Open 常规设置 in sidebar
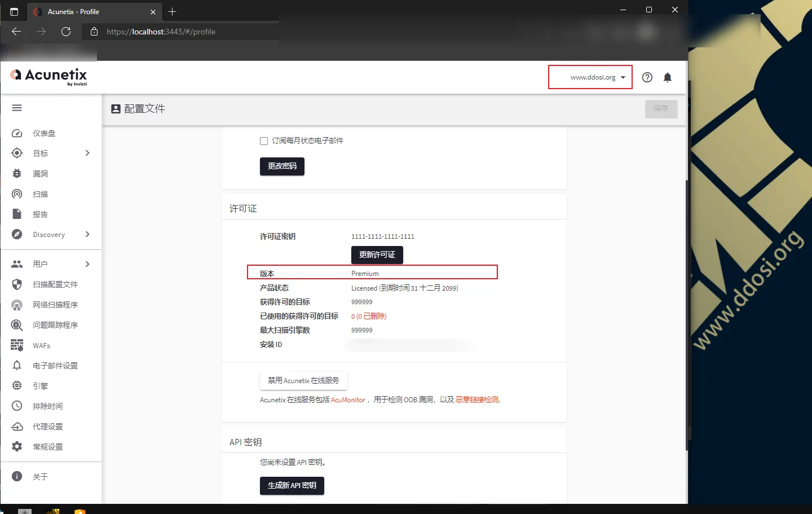 pyautogui.click(x=48, y=447)
